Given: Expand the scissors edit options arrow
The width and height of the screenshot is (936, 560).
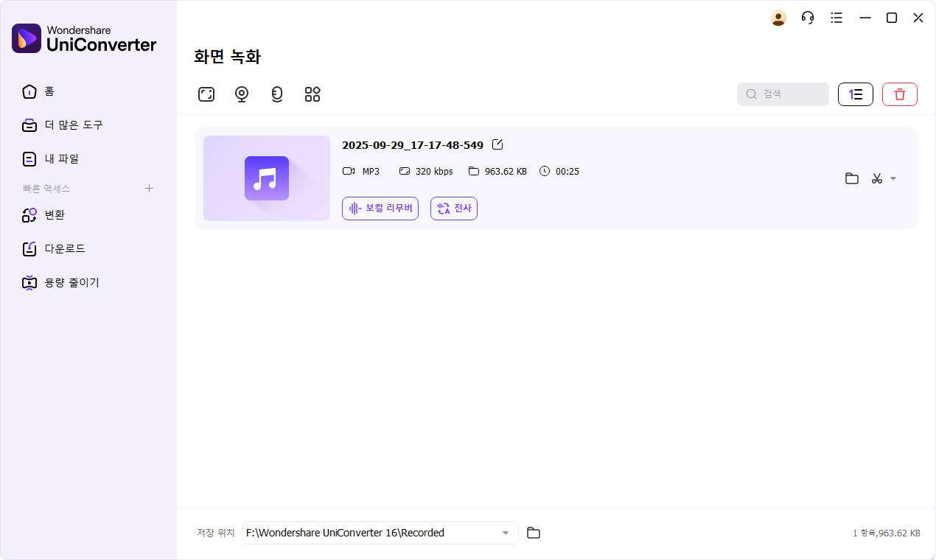Looking at the screenshot, I should click(893, 178).
